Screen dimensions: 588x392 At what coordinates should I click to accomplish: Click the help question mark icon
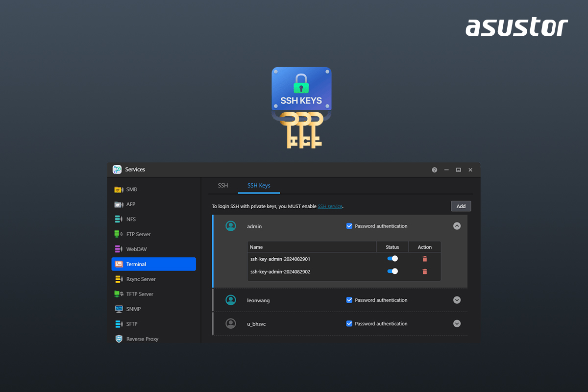(434, 170)
